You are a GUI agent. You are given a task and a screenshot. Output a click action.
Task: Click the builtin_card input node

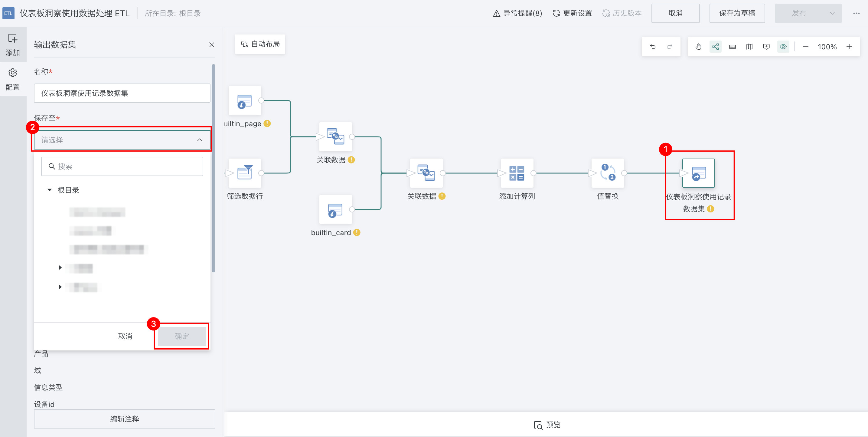(335, 210)
